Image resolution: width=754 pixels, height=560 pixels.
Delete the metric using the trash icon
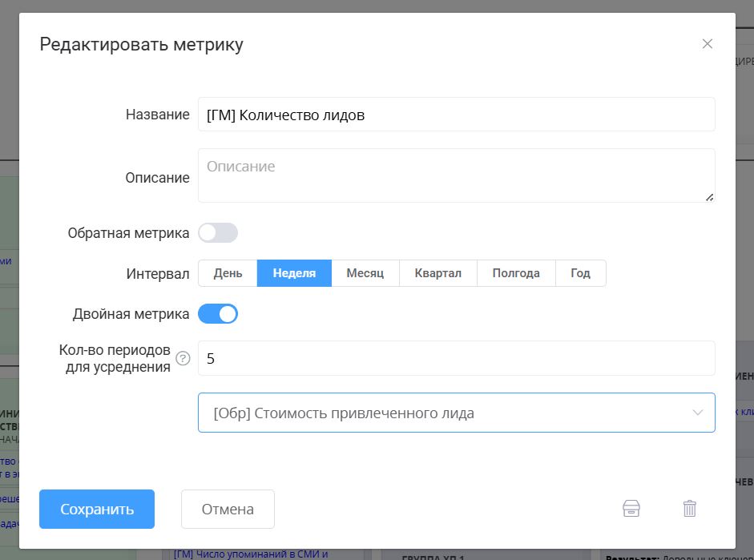pos(689,508)
